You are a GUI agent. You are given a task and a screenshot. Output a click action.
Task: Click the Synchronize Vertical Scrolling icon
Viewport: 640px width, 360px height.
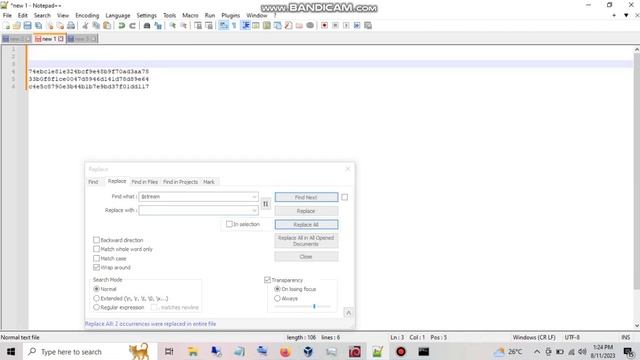click(x=198, y=26)
